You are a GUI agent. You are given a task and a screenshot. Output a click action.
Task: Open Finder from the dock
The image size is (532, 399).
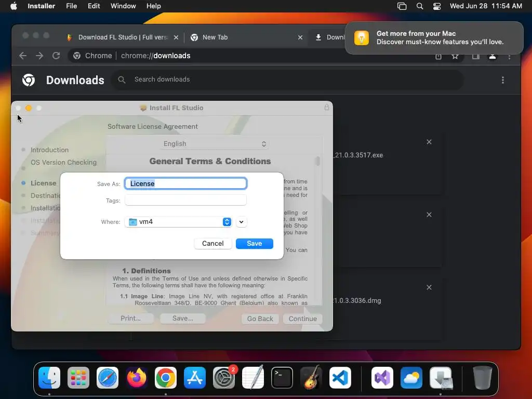tap(49, 378)
